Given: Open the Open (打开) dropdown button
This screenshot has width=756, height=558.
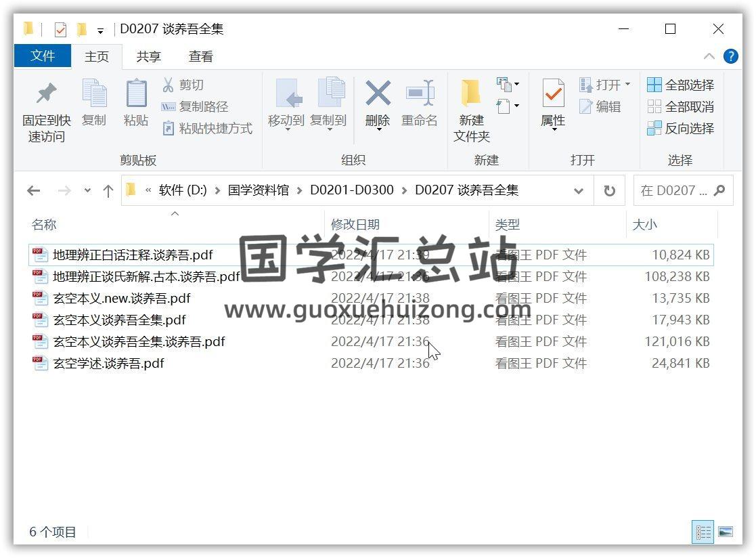Looking at the screenshot, I should pyautogui.click(x=605, y=85).
